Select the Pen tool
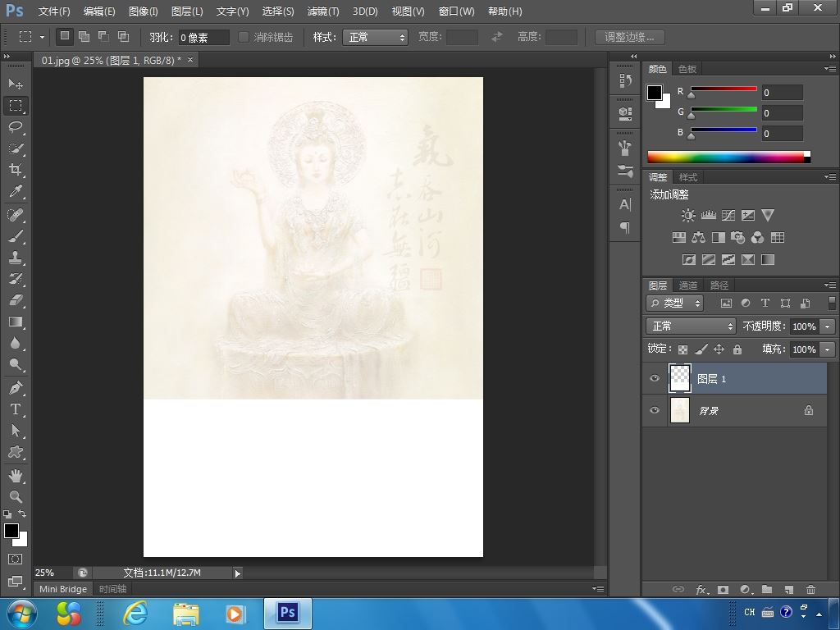840x630 pixels. [x=16, y=387]
